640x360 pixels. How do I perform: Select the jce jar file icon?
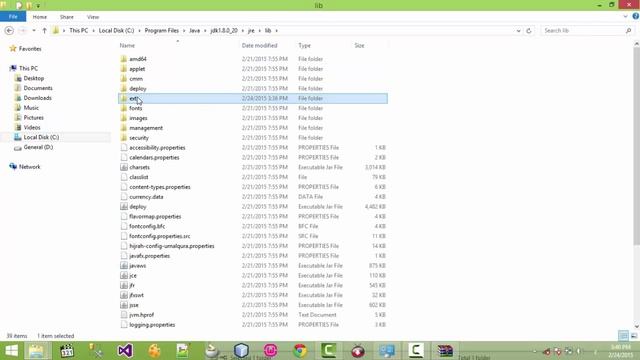[124, 276]
